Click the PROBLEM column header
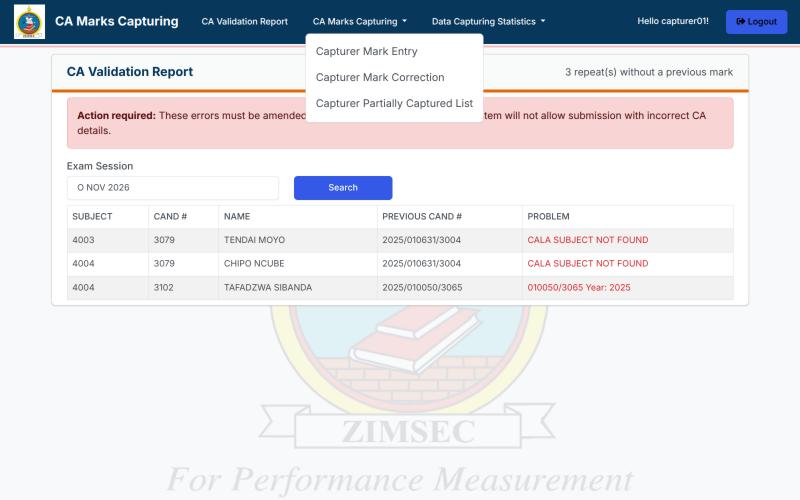This screenshot has height=500, width=800. (x=548, y=216)
